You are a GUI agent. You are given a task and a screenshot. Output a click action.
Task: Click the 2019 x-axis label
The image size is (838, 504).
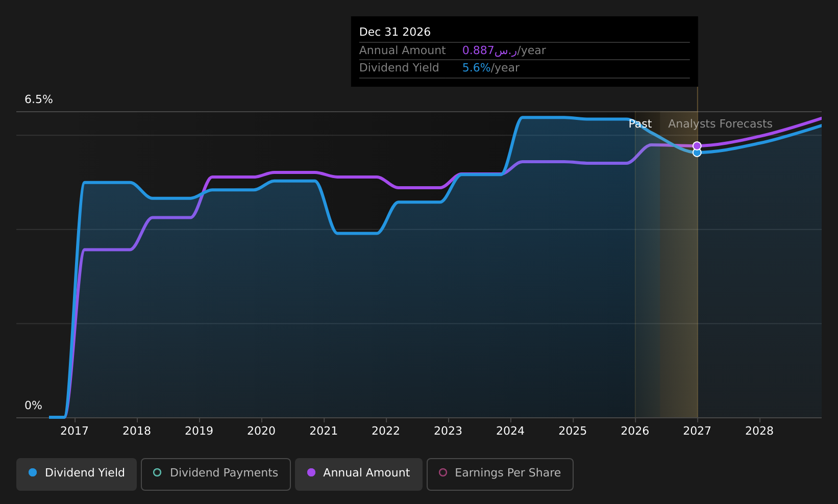click(x=199, y=431)
